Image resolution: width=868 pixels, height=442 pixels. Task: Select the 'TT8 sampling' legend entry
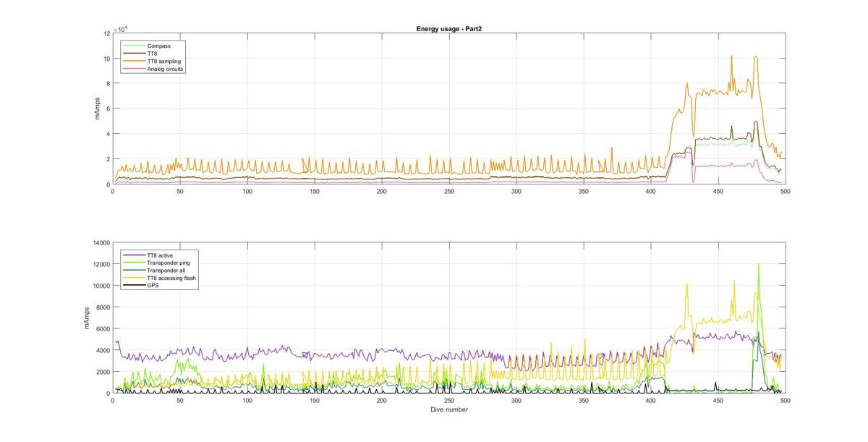(x=151, y=61)
